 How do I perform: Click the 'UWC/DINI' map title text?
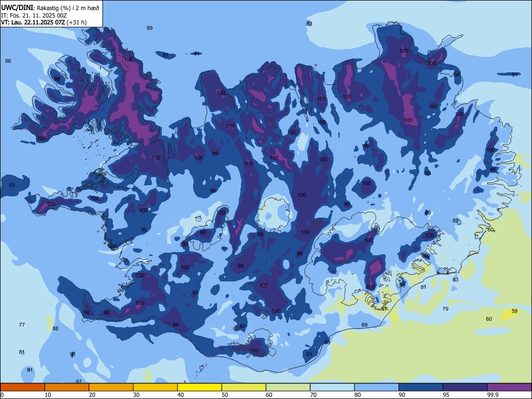pyautogui.click(x=17, y=7)
